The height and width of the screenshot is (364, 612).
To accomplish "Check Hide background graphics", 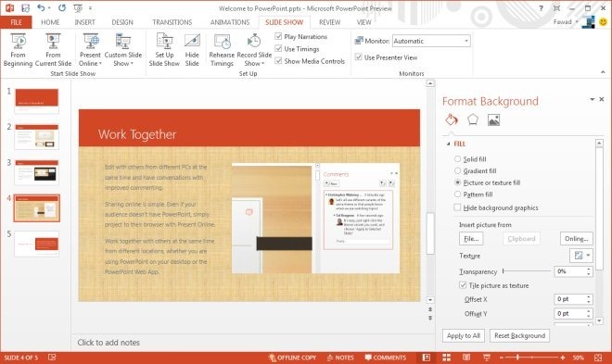I will tap(457, 207).
